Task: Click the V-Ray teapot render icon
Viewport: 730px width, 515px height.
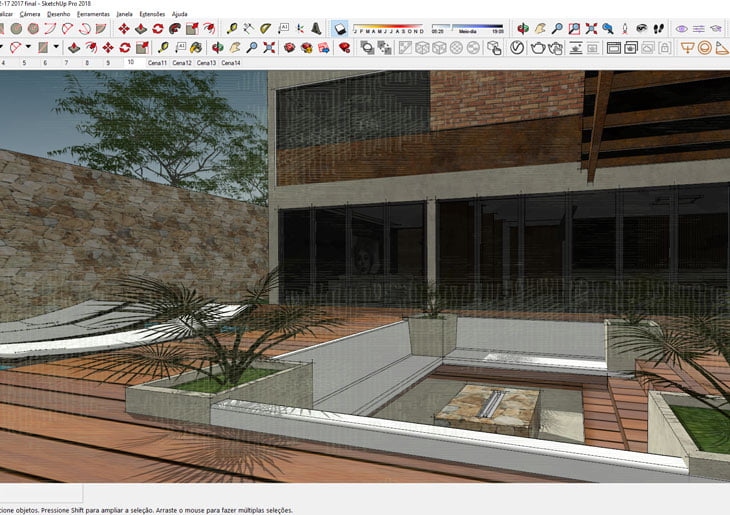Action: (538, 47)
